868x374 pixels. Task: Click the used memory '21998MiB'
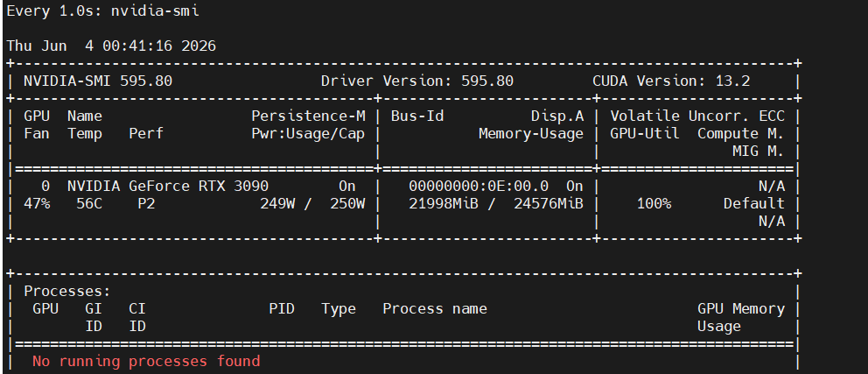[444, 203]
